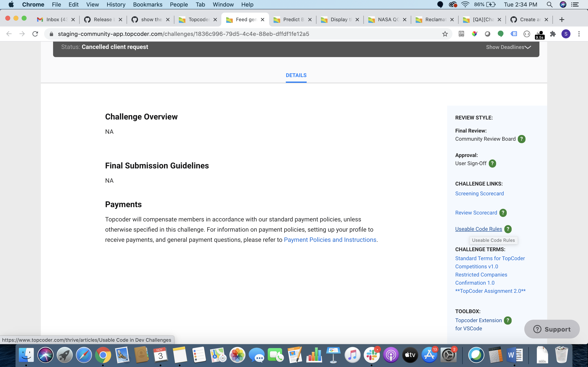Viewport: 588px width, 367px height.
Task: Open the profile avatar menu
Action: (x=566, y=34)
